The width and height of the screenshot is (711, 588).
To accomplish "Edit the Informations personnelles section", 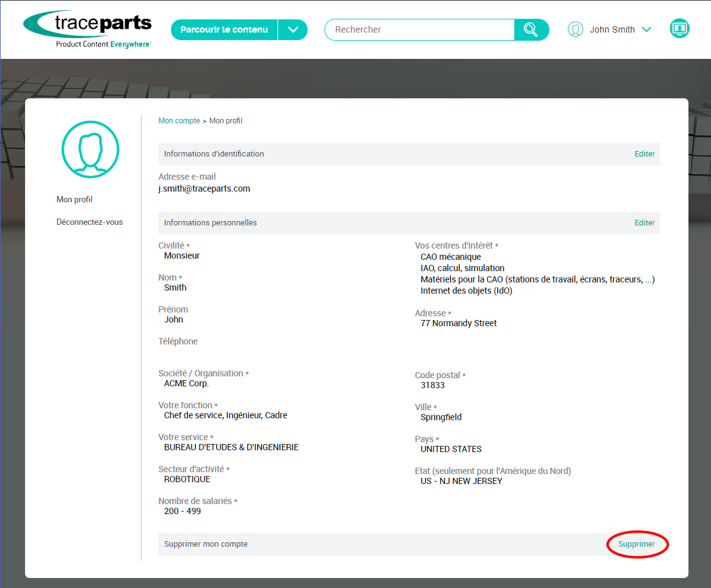I will coord(645,223).
